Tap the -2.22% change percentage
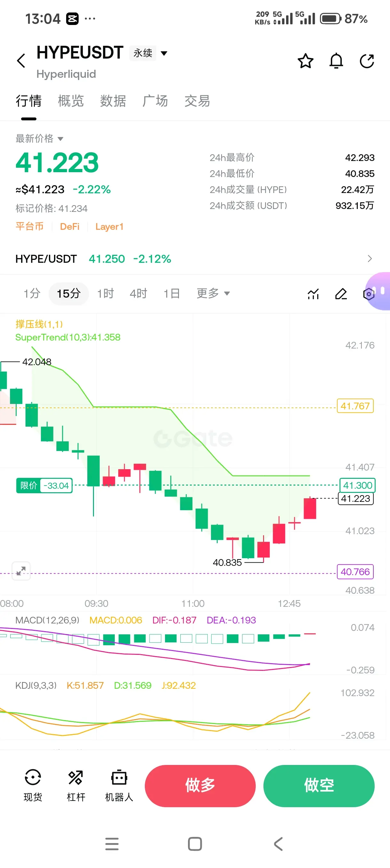Viewport: 390px width, 868px height. [x=92, y=189]
